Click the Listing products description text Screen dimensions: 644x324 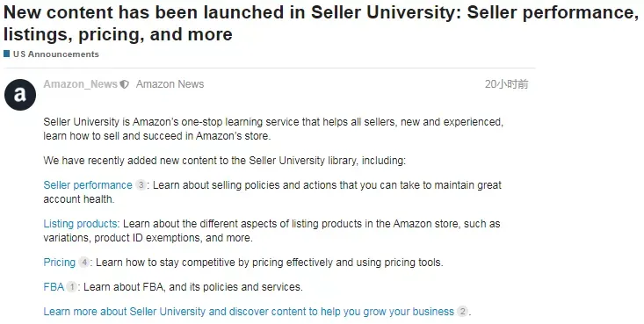coord(271,231)
